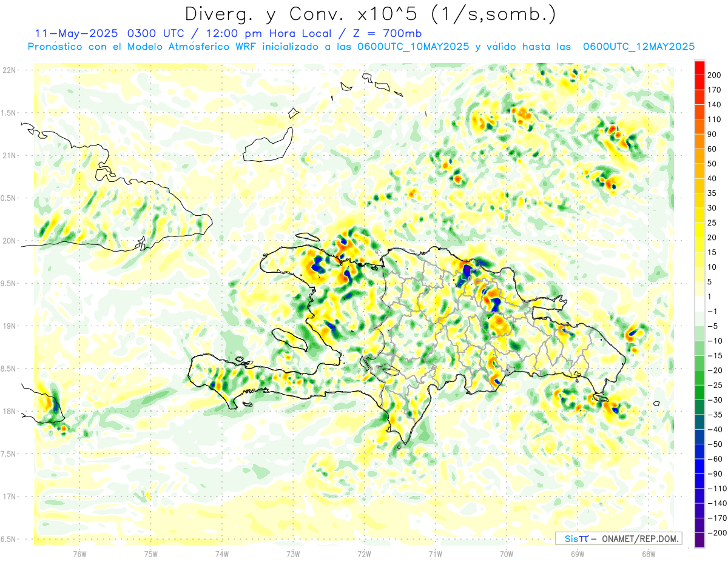This screenshot has width=728, height=562.
Task: Click the red top segment of the color scale
Action: [700, 67]
